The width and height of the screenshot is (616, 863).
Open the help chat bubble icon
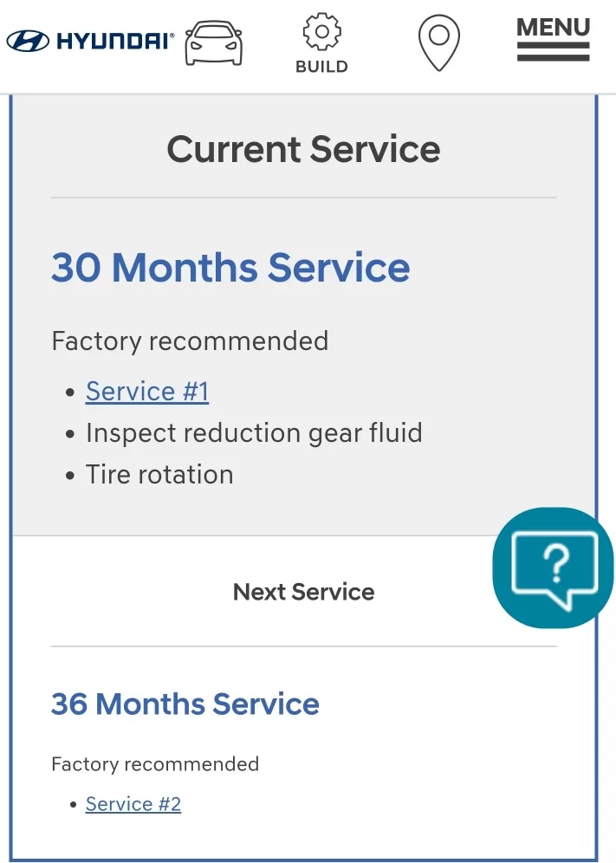click(x=554, y=568)
